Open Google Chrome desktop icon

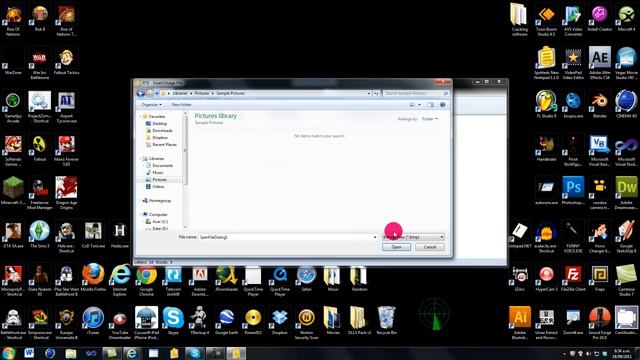point(147,279)
